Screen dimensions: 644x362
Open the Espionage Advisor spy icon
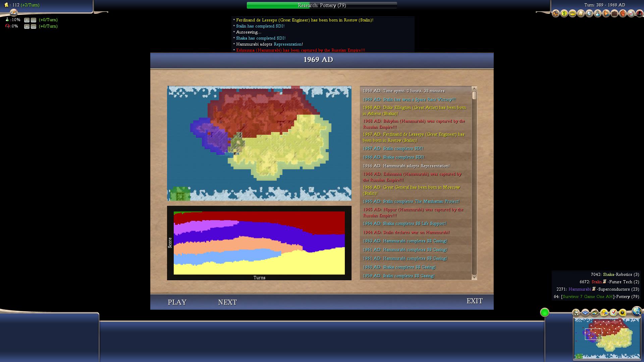pos(639,13)
